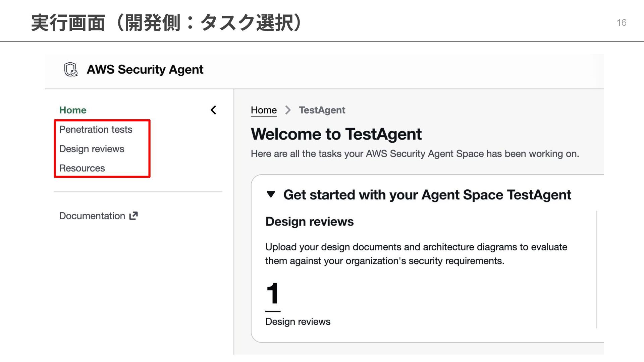Click the Get started with your Agent Space heading
This screenshot has height=362, width=644.
[x=427, y=195]
